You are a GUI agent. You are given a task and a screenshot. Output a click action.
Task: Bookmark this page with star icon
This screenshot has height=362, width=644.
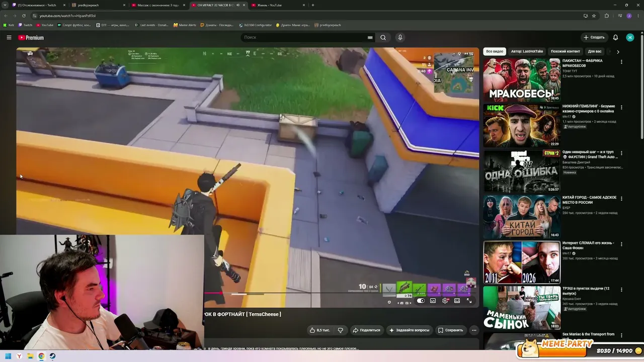[x=594, y=16]
